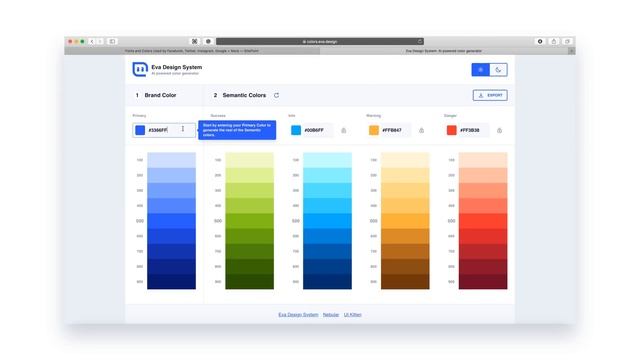The image size is (640, 360).
Task: Select the Warning 700 brown-orange shade
Action: (x=405, y=251)
